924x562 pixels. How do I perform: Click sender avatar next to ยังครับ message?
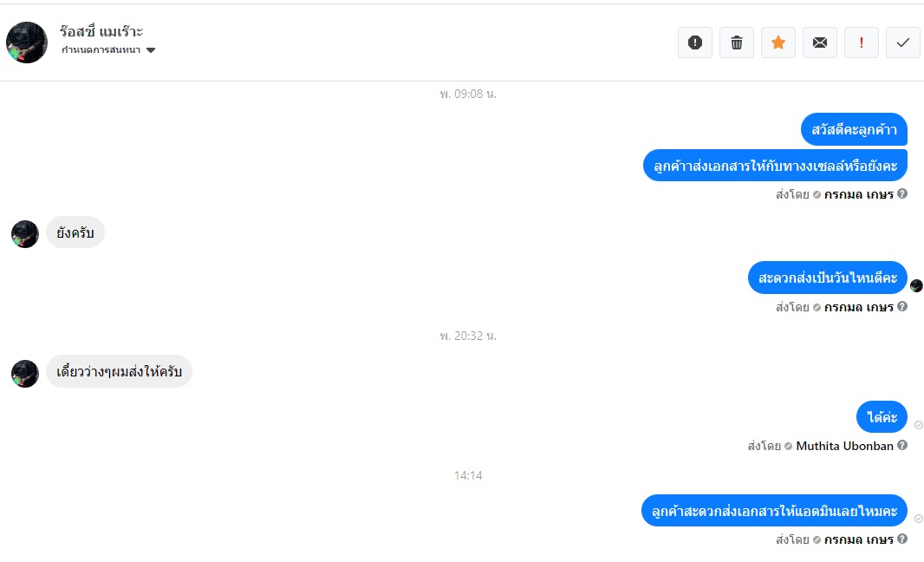click(x=25, y=234)
